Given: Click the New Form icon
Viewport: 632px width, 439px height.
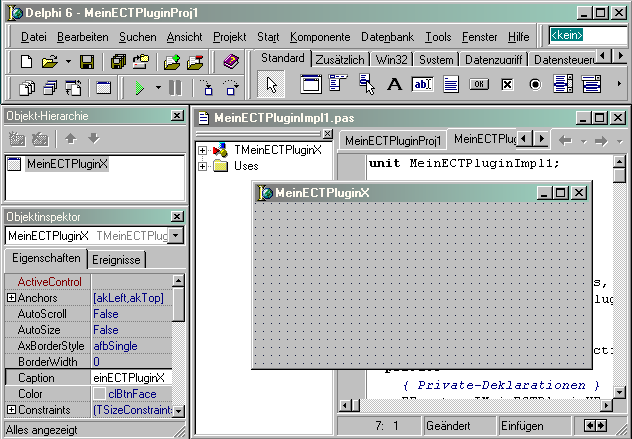Looking at the screenshot, I should point(104,87).
